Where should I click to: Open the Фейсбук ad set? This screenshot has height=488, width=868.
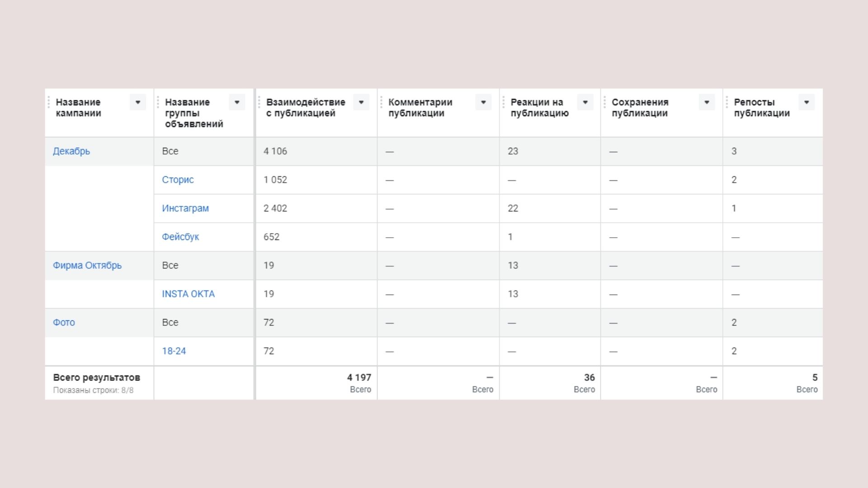pos(180,237)
